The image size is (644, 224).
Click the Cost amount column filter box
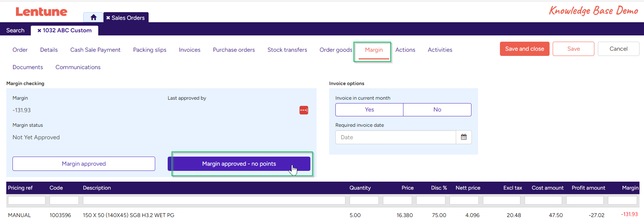pos(543,200)
